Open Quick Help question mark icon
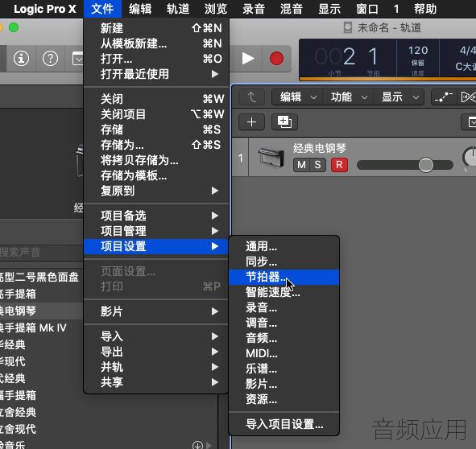 coord(51,58)
